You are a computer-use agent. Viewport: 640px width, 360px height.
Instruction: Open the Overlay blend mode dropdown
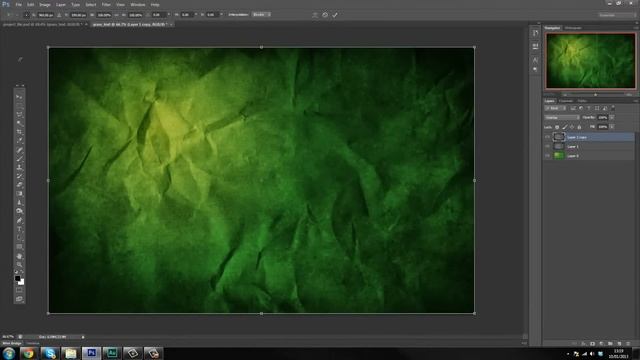(x=562, y=118)
